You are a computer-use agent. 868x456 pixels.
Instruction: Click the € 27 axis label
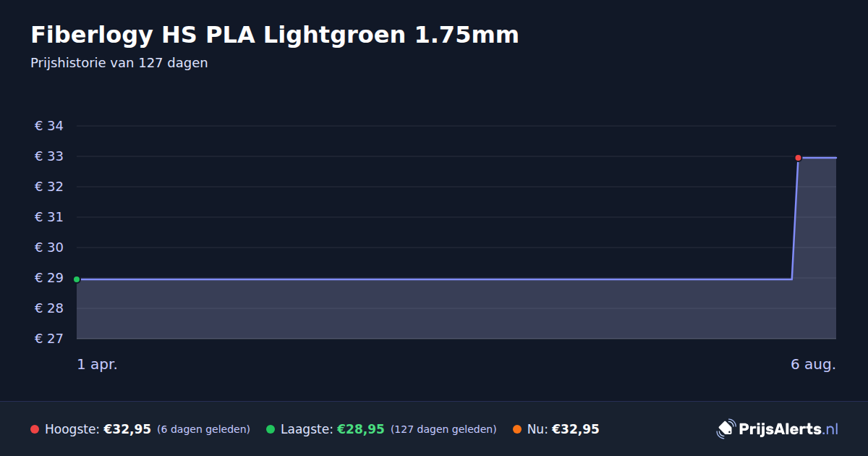(x=49, y=339)
